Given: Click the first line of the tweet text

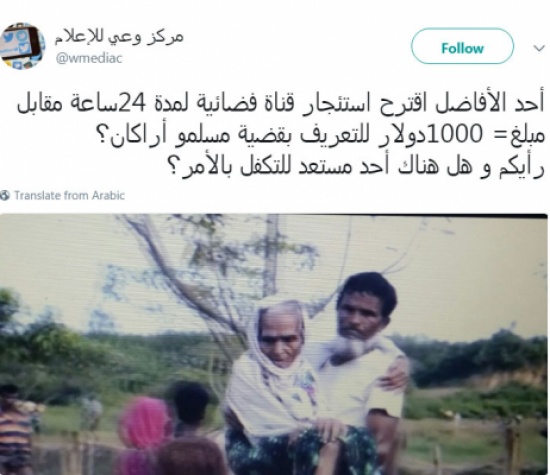Looking at the screenshot, I should (281, 104).
